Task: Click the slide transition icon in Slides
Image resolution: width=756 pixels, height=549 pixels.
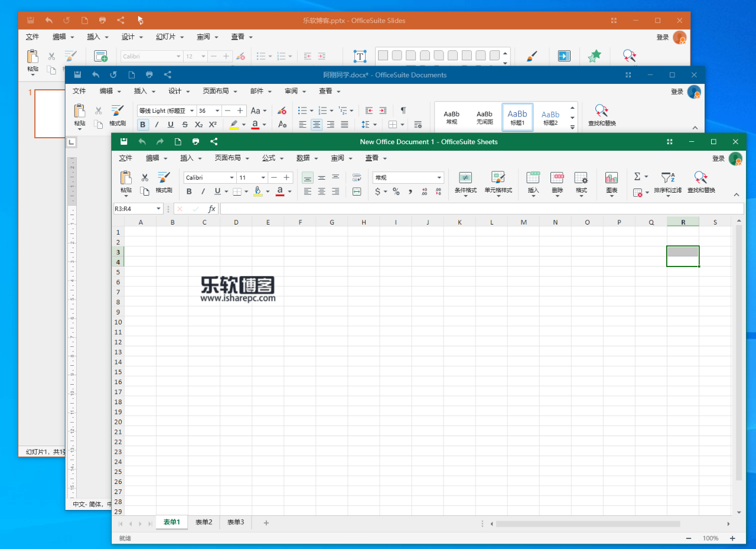Action: click(564, 56)
